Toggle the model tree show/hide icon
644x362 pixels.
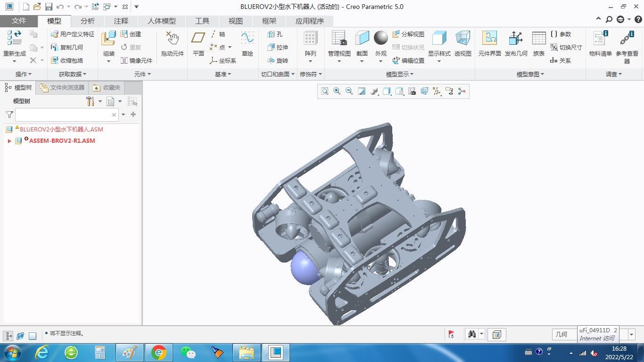pos(8,336)
